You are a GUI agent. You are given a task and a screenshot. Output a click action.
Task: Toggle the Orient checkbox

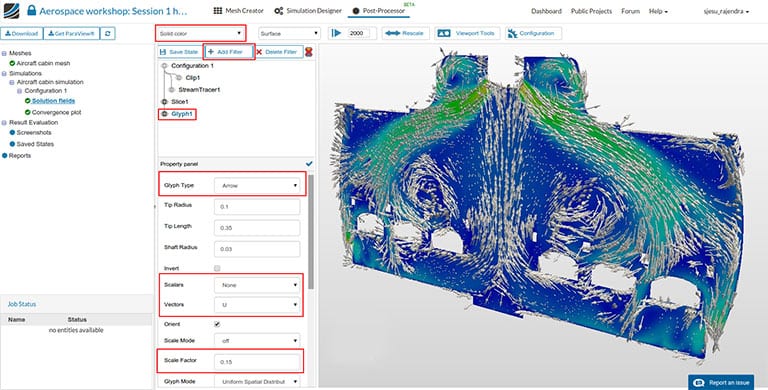point(217,324)
